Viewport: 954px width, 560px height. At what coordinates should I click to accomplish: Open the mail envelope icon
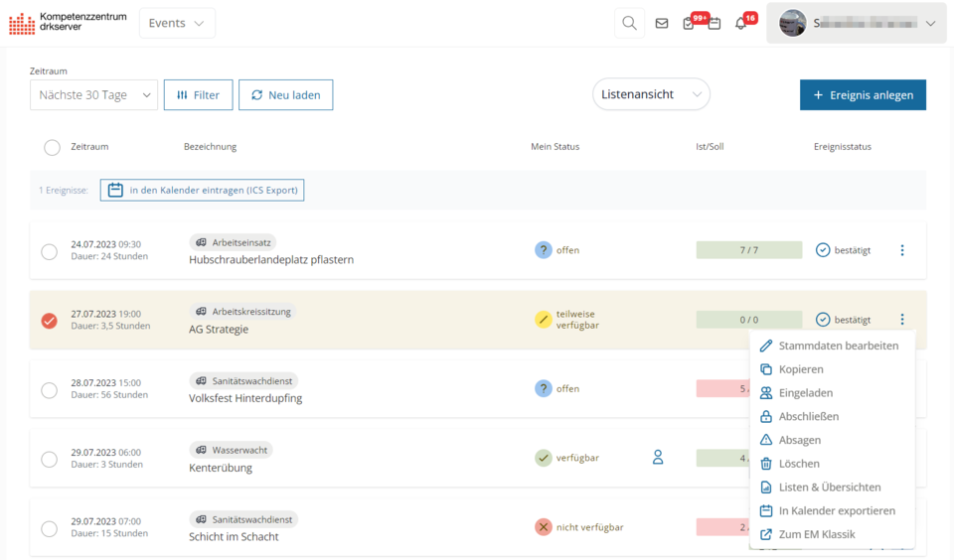(x=662, y=23)
